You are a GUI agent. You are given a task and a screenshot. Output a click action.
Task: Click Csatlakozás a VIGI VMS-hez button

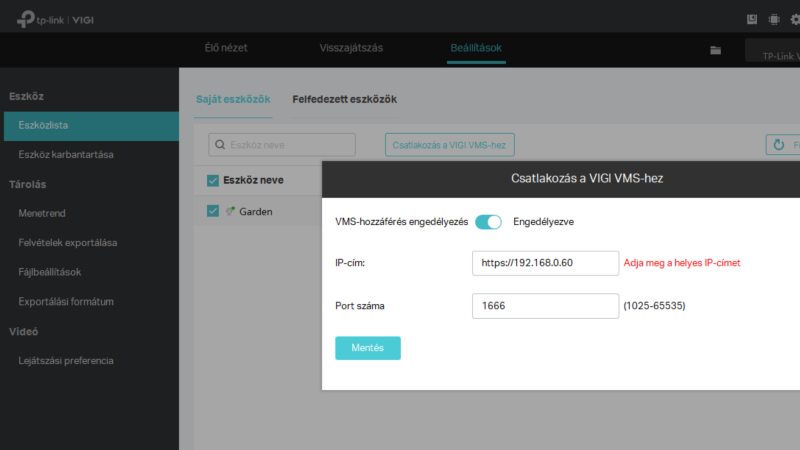449,145
